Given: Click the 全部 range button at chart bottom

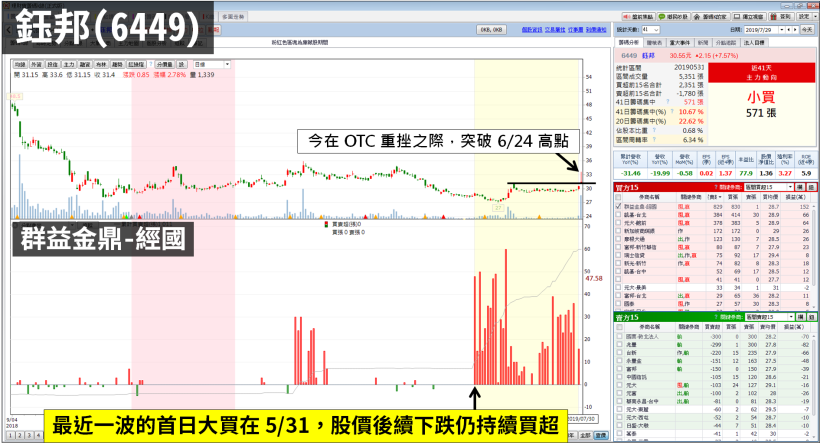Looking at the screenshot, I should 586,435.
